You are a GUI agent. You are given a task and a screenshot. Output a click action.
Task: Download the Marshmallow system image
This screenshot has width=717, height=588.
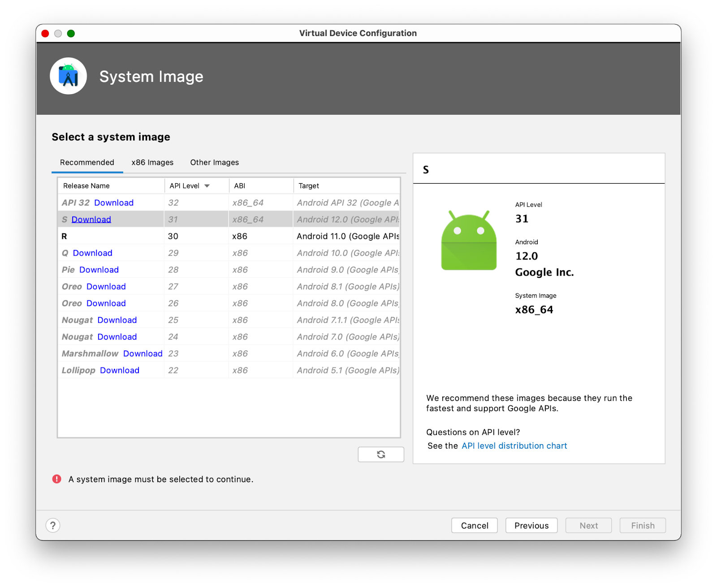(143, 353)
